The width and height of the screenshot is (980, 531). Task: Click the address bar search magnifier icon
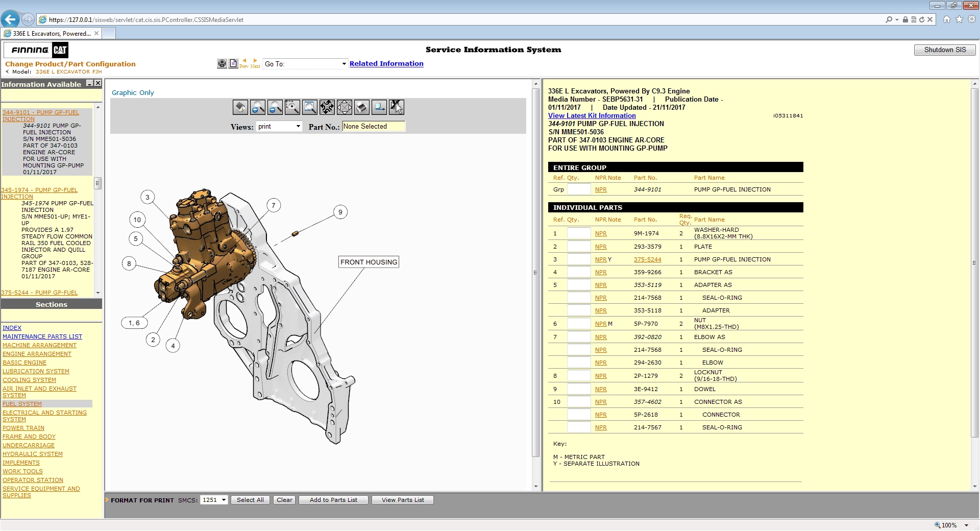889,19
